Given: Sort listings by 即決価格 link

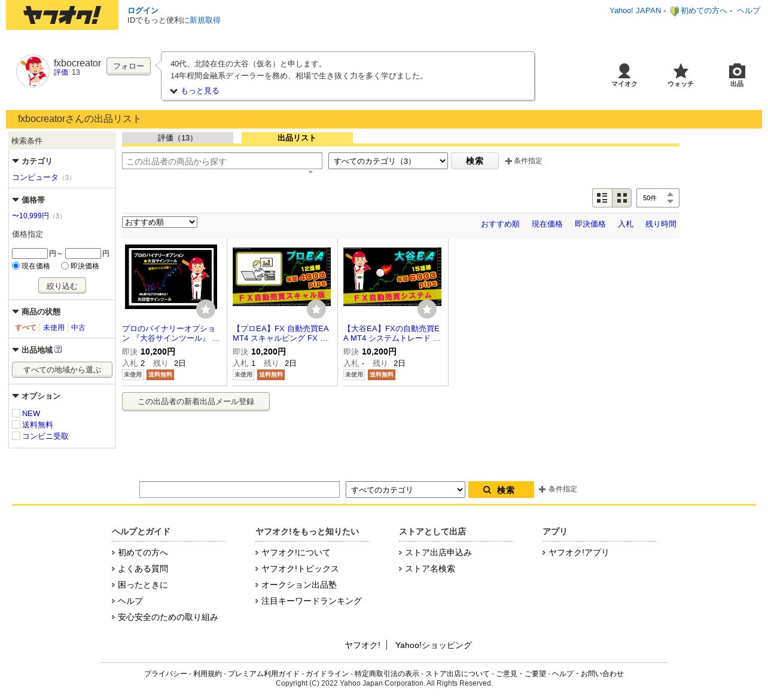Looking at the screenshot, I should click(x=590, y=224).
